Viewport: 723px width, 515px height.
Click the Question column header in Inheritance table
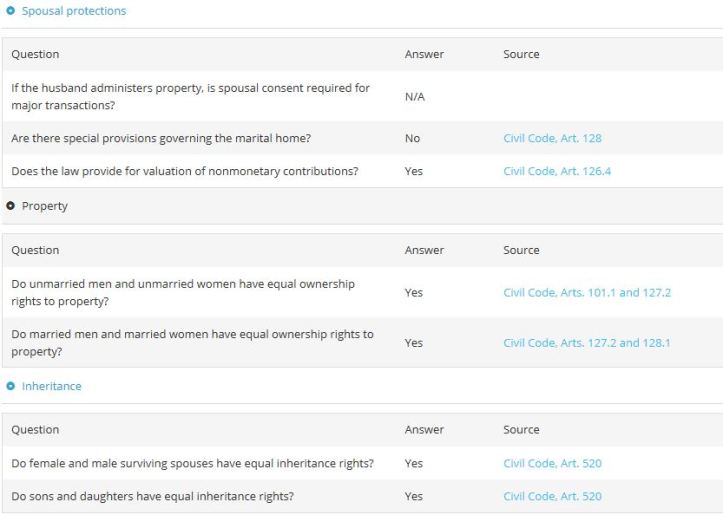point(35,429)
